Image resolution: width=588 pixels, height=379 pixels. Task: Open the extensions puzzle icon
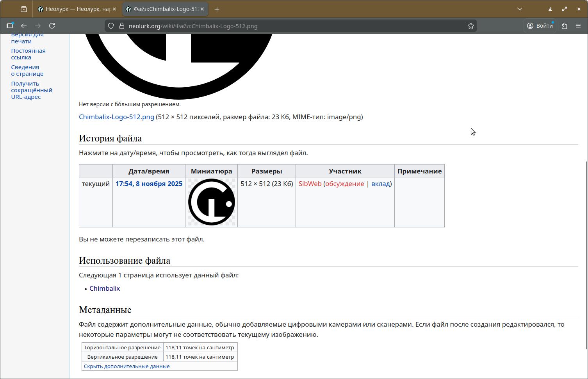click(564, 26)
